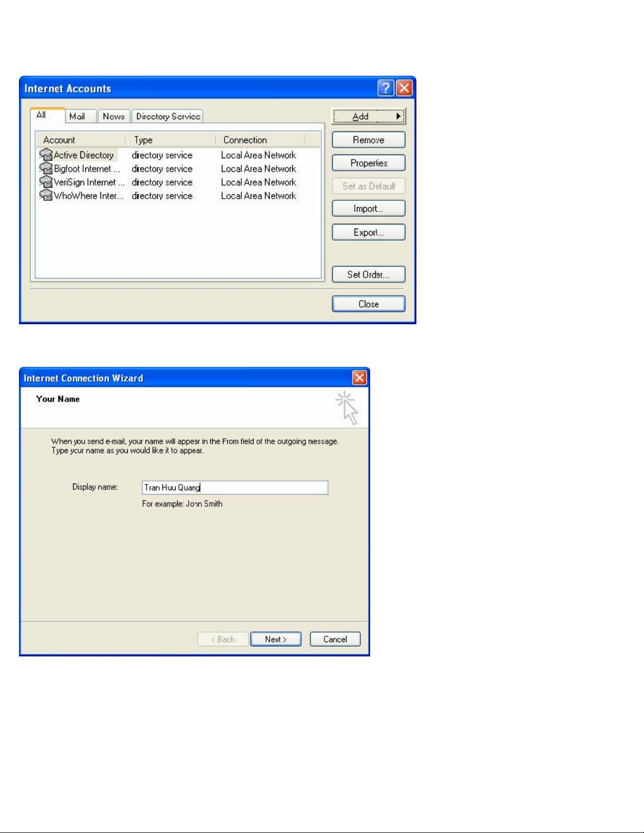
Task: Click the VeriSign Internet account icon
Action: (x=46, y=182)
